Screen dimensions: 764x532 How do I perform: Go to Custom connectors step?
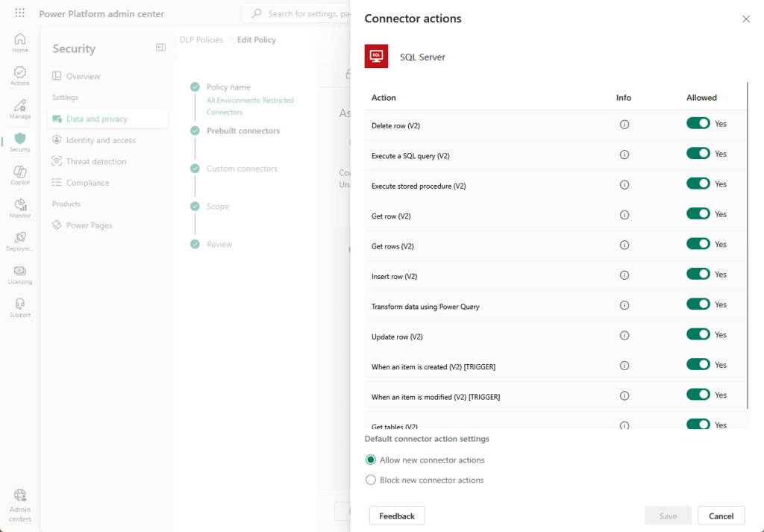pyautogui.click(x=242, y=169)
